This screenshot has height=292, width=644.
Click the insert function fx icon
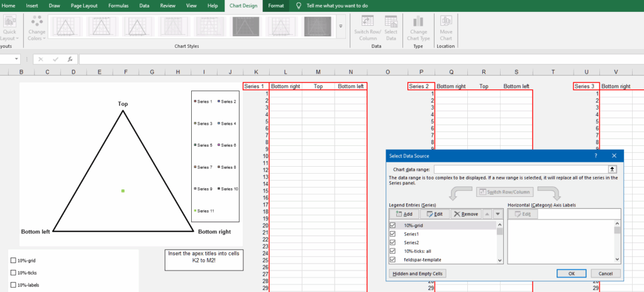[x=70, y=59]
